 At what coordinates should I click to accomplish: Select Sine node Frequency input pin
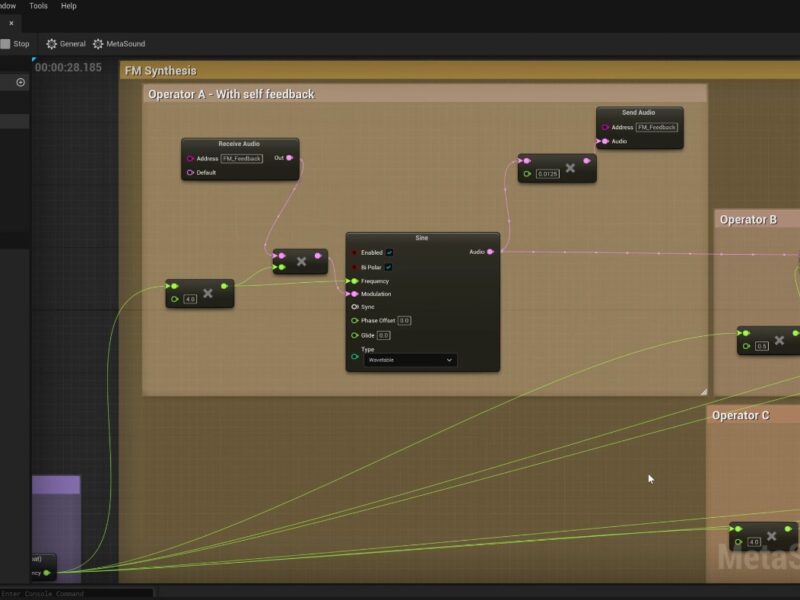point(354,281)
